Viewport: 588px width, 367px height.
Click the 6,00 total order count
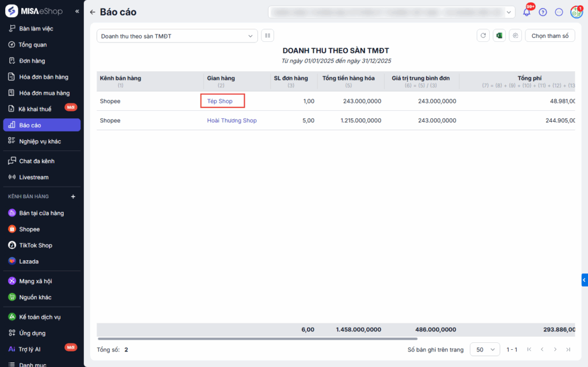[x=308, y=330]
